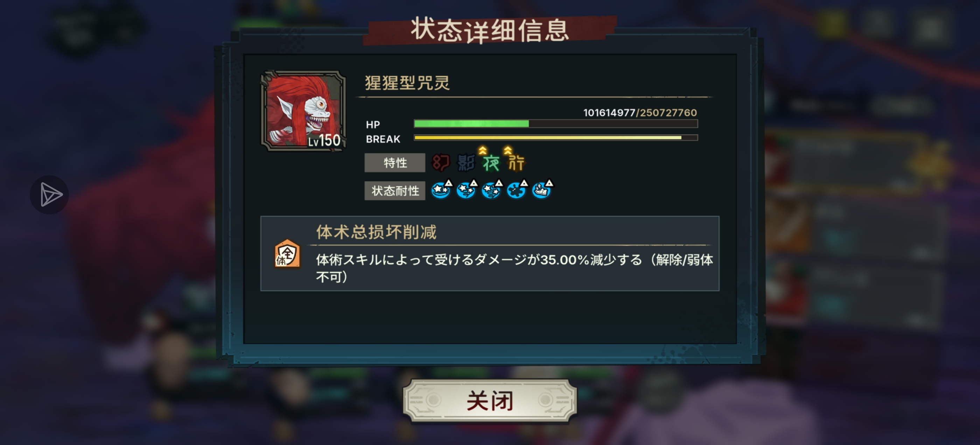Click the 关闭 close button
980x445 pixels.
490,401
